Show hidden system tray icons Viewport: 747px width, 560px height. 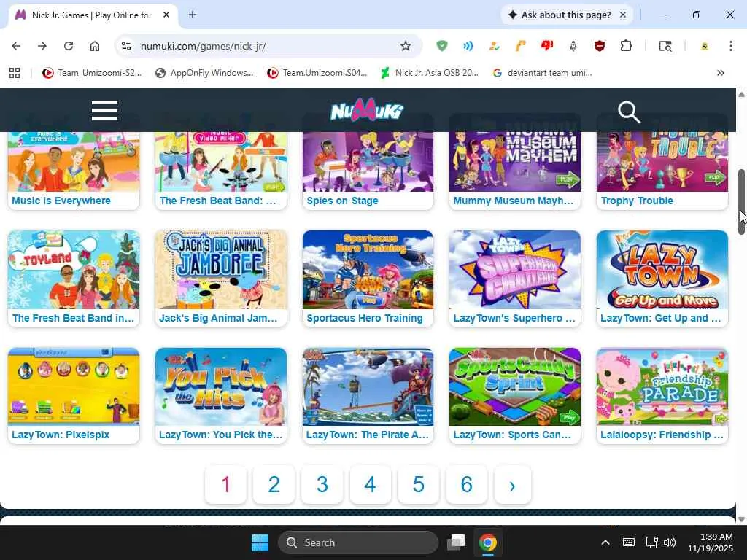[605, 542]
